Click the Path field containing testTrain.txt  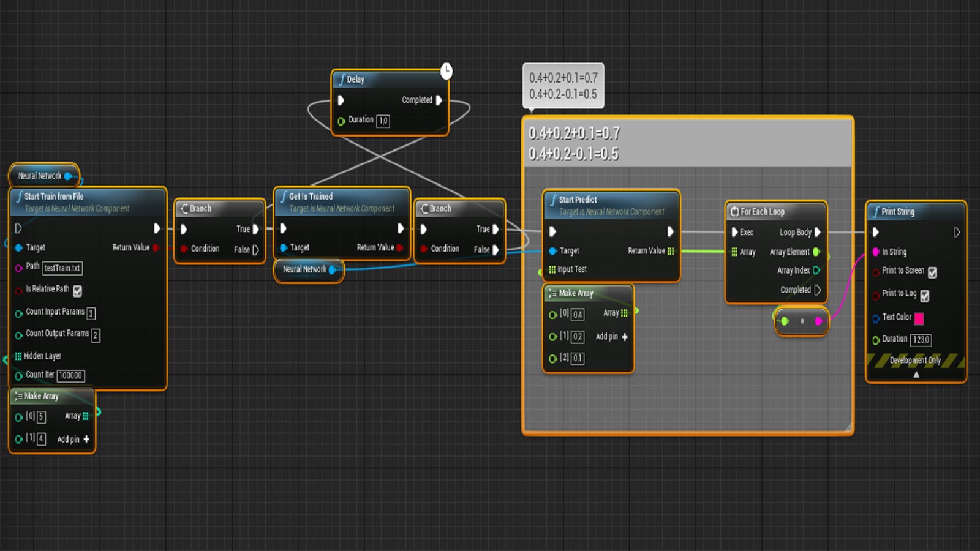click(x=62, y=268)
